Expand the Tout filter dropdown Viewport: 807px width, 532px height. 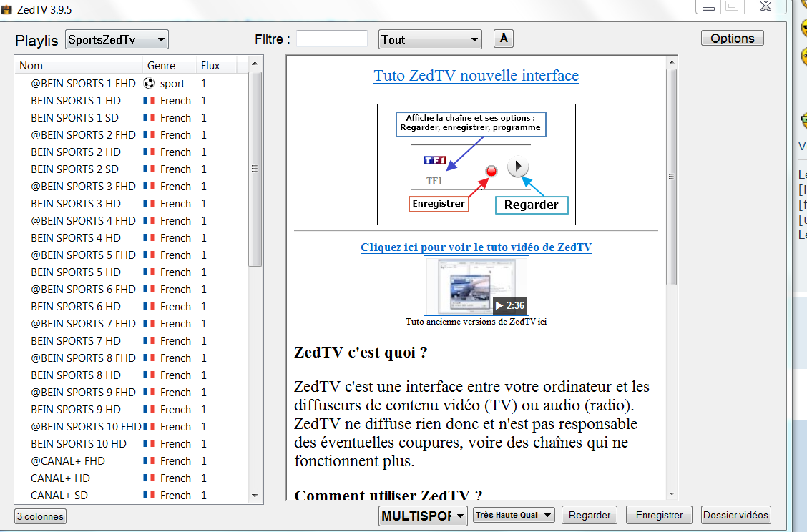[x=430, y=40]
